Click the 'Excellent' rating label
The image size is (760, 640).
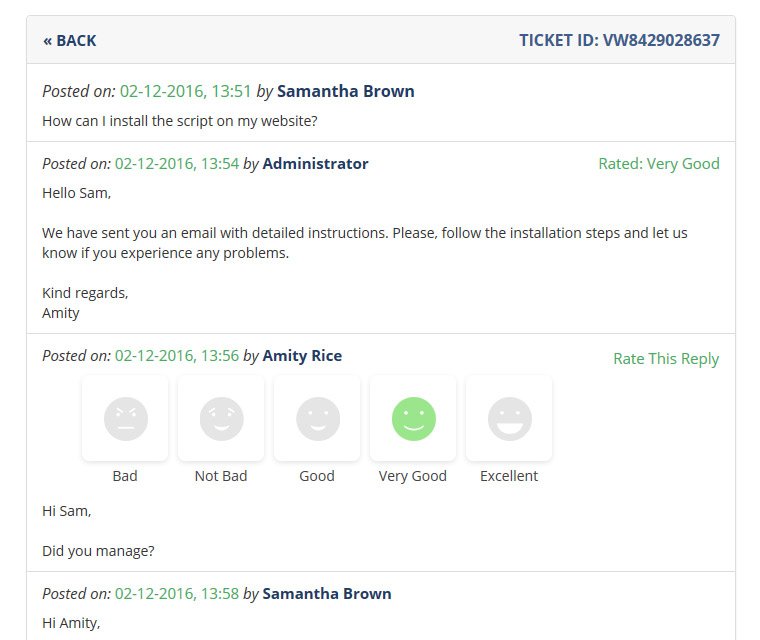coord(509,476)
